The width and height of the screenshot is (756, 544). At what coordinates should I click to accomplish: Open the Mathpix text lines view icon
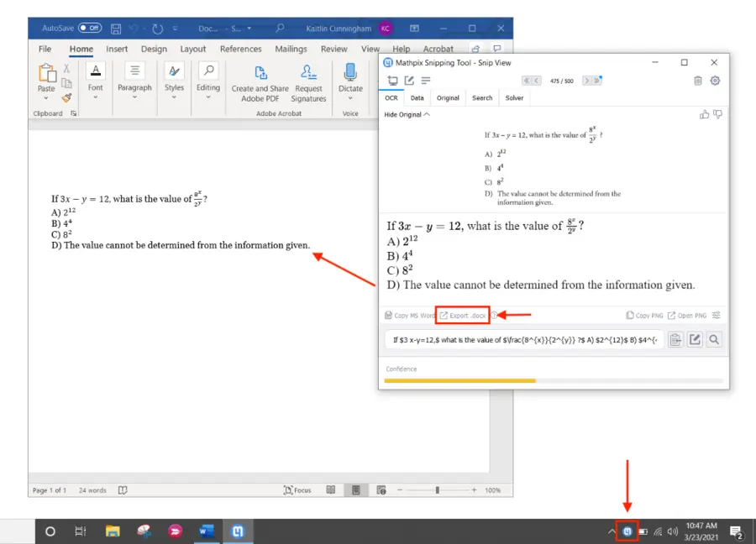[425, 81]
